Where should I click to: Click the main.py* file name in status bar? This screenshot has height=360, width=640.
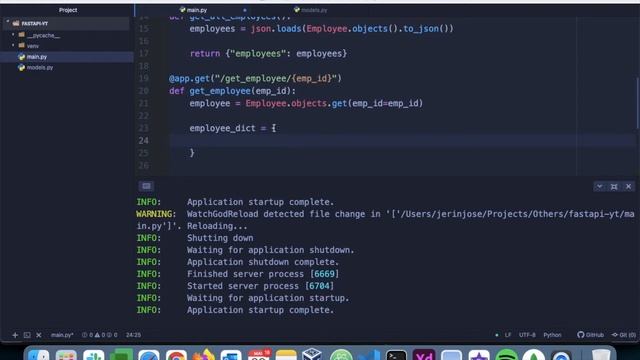tap(62, 335)
